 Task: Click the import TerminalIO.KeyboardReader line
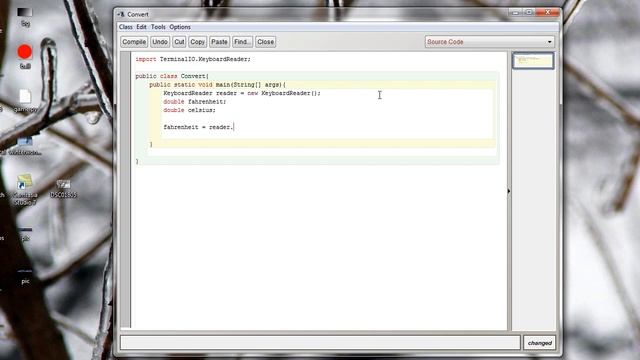coord(193,59)
